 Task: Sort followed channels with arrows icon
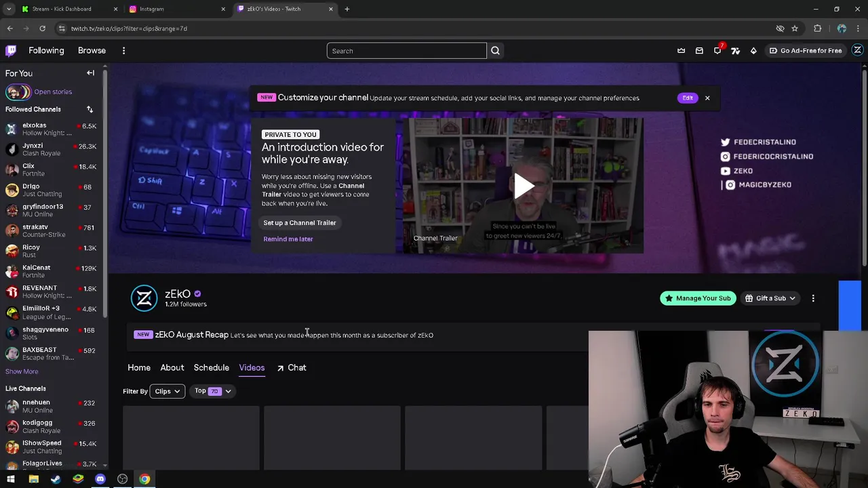pos(90,109)
